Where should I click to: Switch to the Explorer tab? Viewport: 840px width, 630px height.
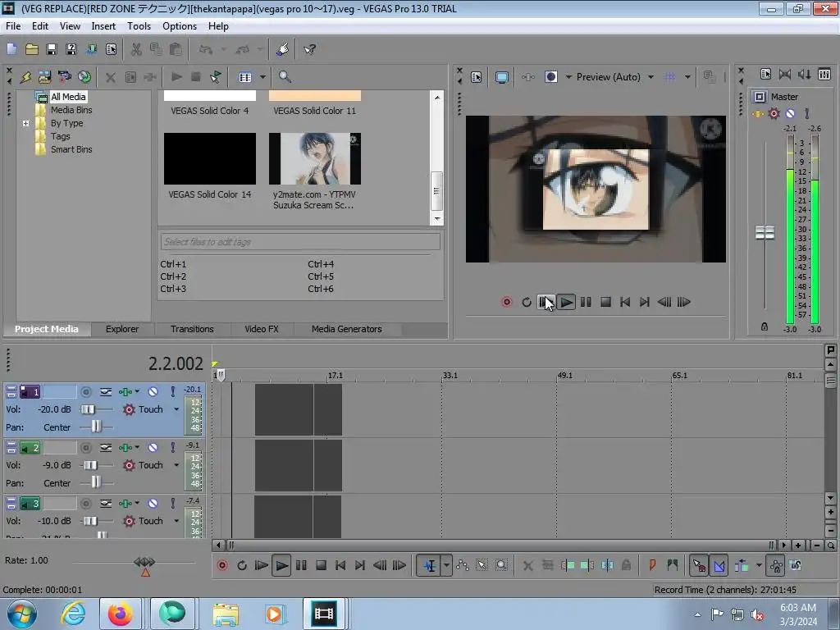(x=122, y=329)
